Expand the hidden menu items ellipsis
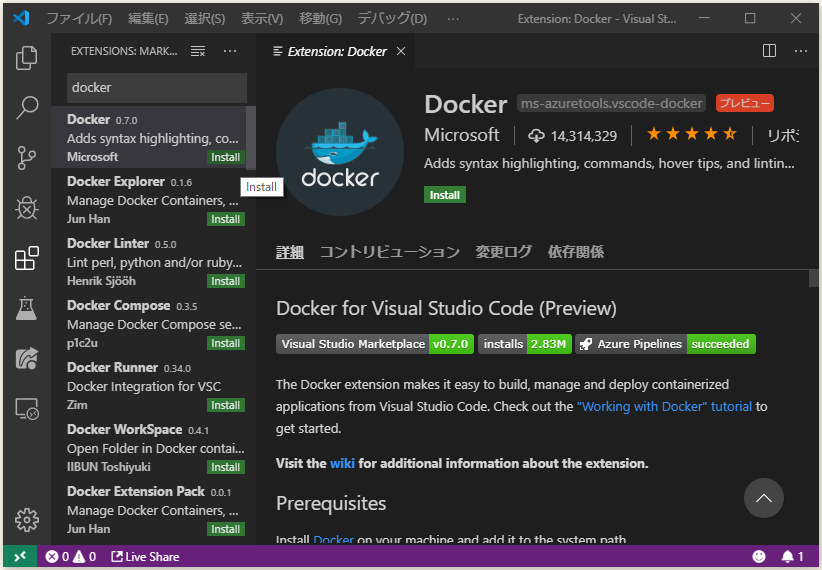Viewport: 822px width, 570px height. coord(453,18)
